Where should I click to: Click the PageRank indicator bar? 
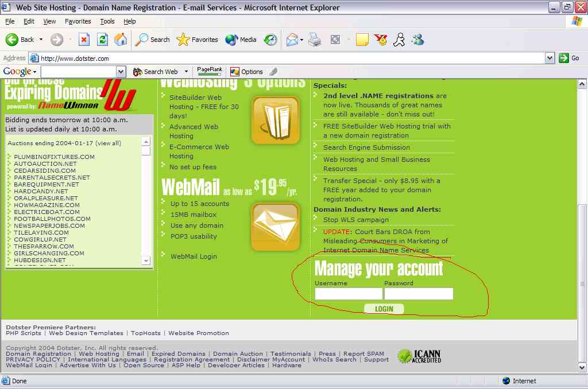pyautogui.click(x=210, y=71)
